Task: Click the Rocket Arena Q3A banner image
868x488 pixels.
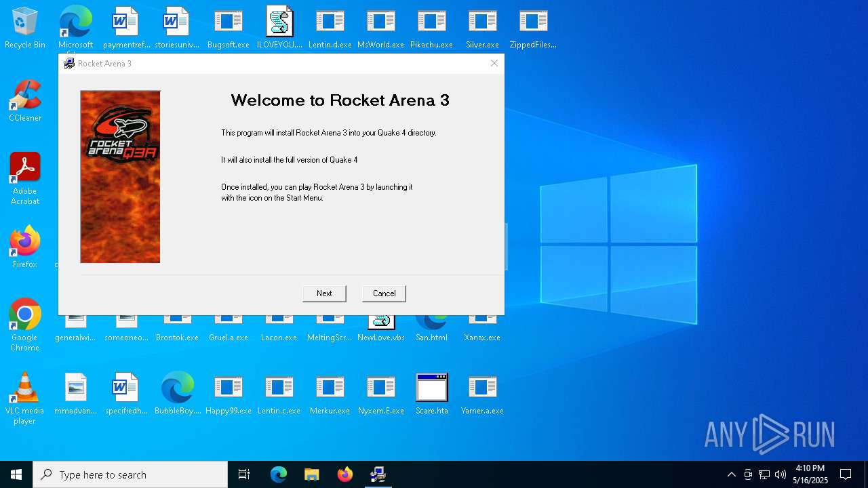Action: coord(121,177)
